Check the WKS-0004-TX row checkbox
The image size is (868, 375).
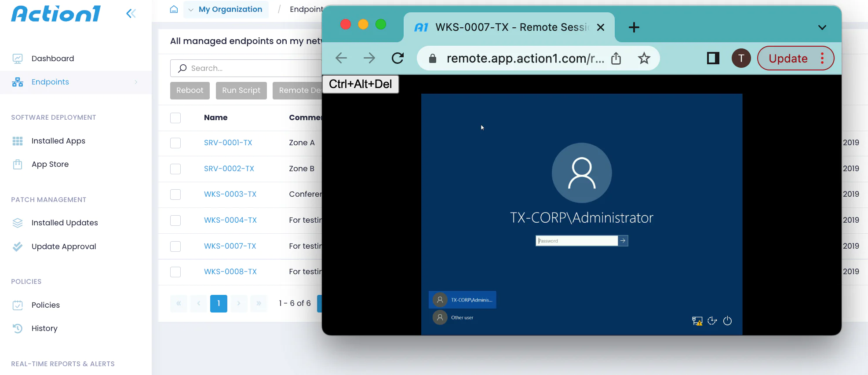tap(175, 221)
